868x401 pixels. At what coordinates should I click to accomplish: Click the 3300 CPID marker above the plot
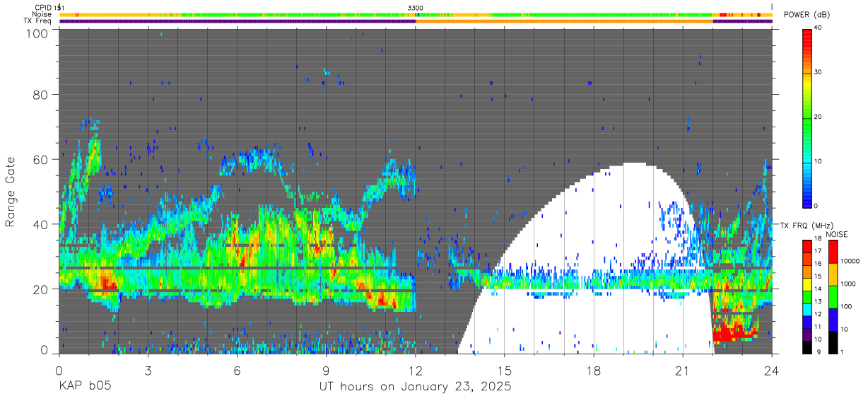point(416,8)
